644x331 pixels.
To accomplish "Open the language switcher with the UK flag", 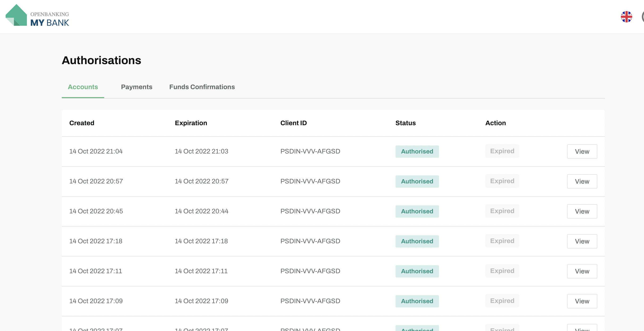I will (626, 17).
